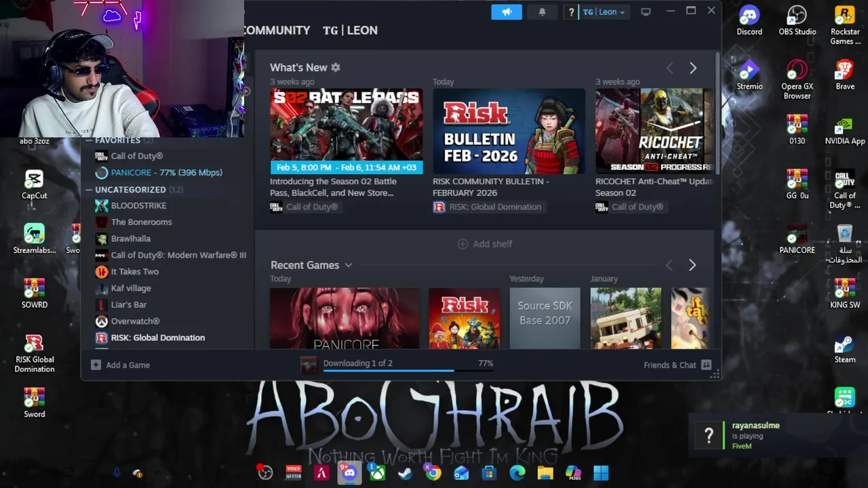The height and width of the screenshot is (488, 868).
Task: Collapse the UNCATEGORIZED category
Action: [89, 190]
